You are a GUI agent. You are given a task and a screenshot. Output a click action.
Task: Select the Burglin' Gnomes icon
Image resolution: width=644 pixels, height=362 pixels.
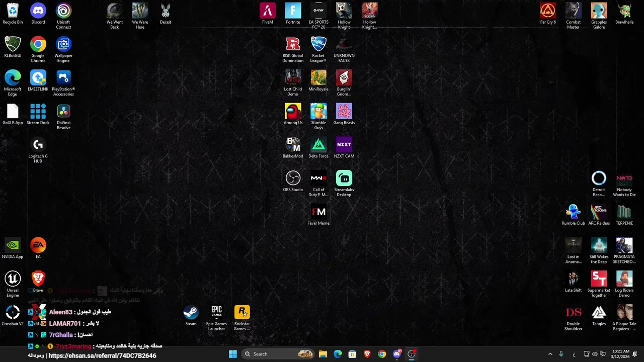(x=344, y=83)
